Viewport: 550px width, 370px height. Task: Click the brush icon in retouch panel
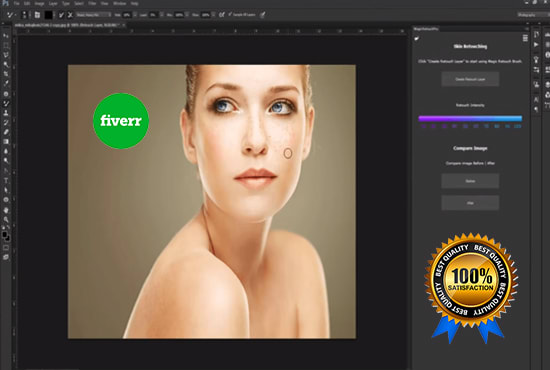click(x=417, y=39)
